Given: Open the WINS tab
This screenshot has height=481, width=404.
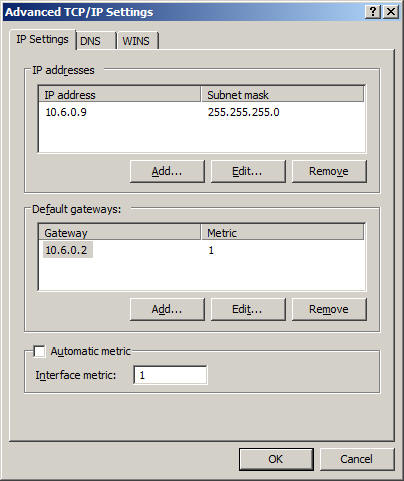Looking at the screenshot, I should point(138,41).
